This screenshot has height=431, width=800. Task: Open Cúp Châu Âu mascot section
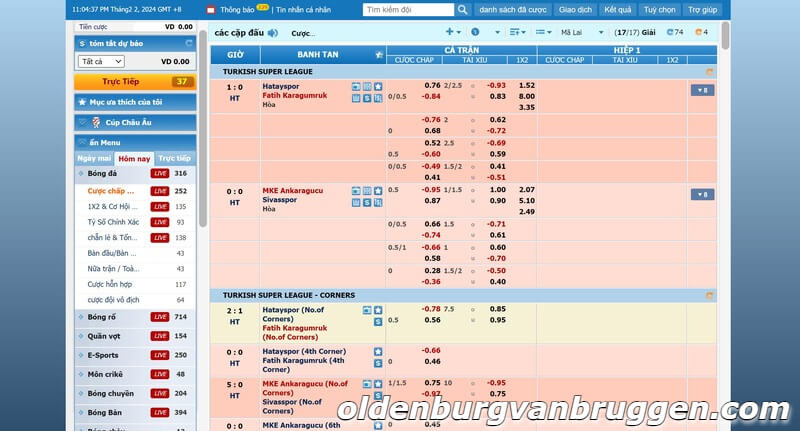135,122
